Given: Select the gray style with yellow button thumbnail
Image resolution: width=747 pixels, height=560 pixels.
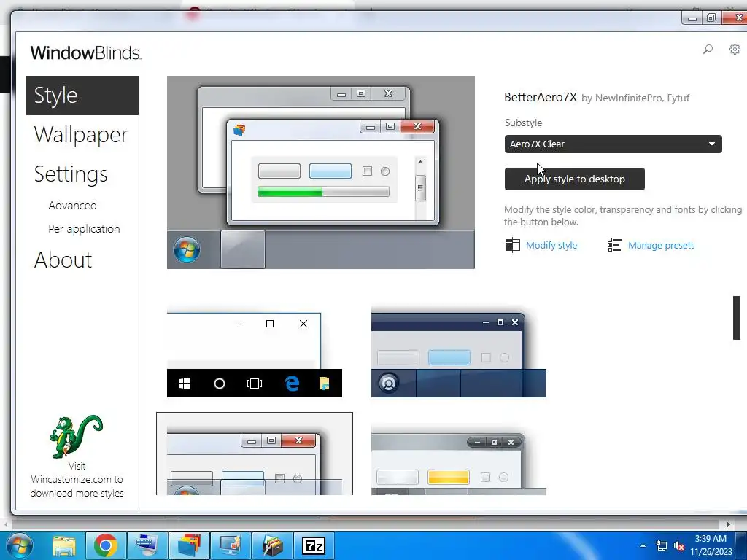Looking at the screenshot, I should pos(459,459).
